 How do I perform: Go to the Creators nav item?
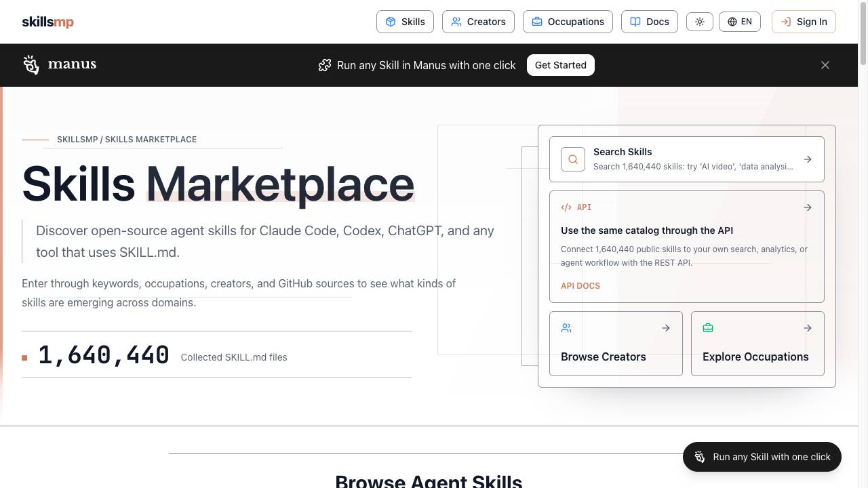point(478,22)
